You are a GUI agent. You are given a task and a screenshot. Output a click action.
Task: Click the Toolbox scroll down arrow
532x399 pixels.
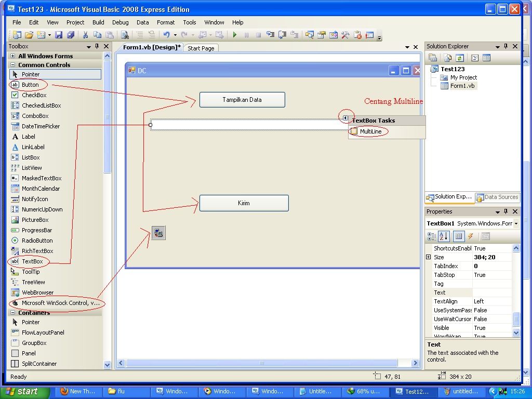tap(107, 365)
